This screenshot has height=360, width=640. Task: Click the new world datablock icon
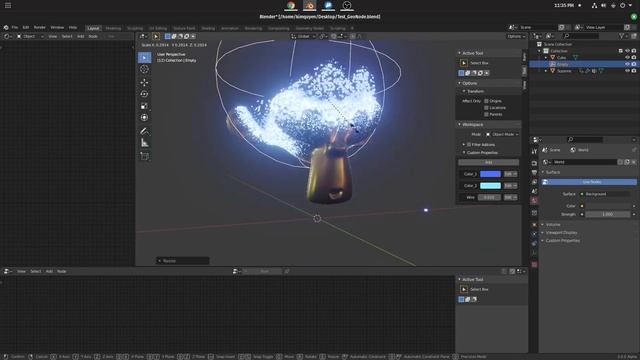(x=627, y=162)
